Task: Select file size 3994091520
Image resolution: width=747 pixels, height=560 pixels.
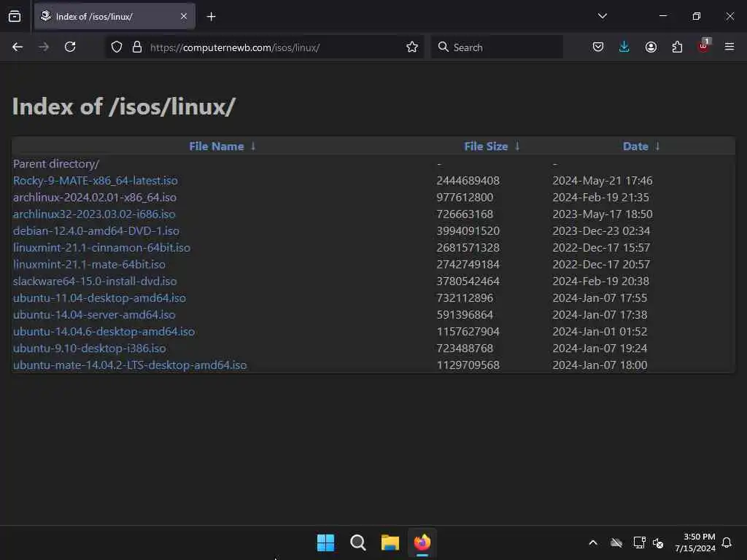Action: 468,231
